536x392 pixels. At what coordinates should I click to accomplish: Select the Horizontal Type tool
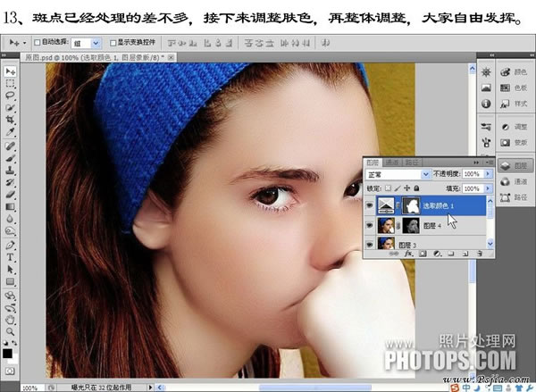(10, 257)
